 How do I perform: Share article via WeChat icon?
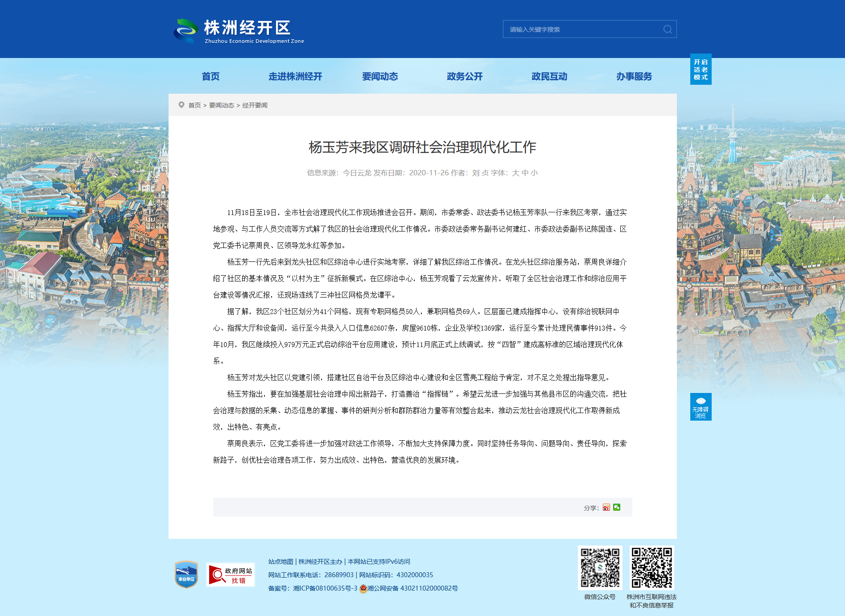[617, 507]
